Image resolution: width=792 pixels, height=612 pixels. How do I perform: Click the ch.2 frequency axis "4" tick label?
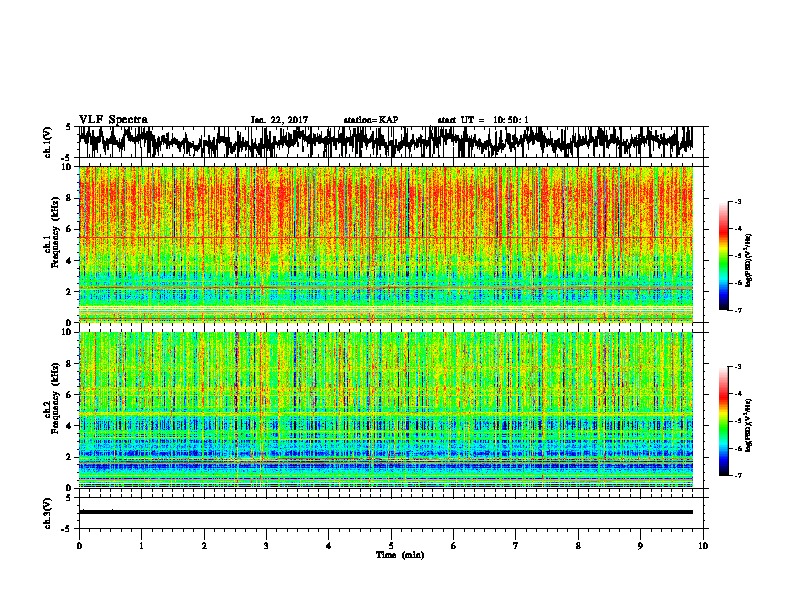click(69, 426)
